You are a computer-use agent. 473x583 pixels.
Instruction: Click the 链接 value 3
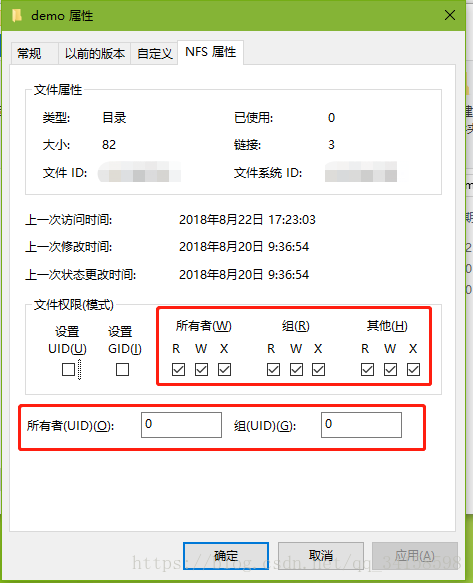click(x=331, y=145)
